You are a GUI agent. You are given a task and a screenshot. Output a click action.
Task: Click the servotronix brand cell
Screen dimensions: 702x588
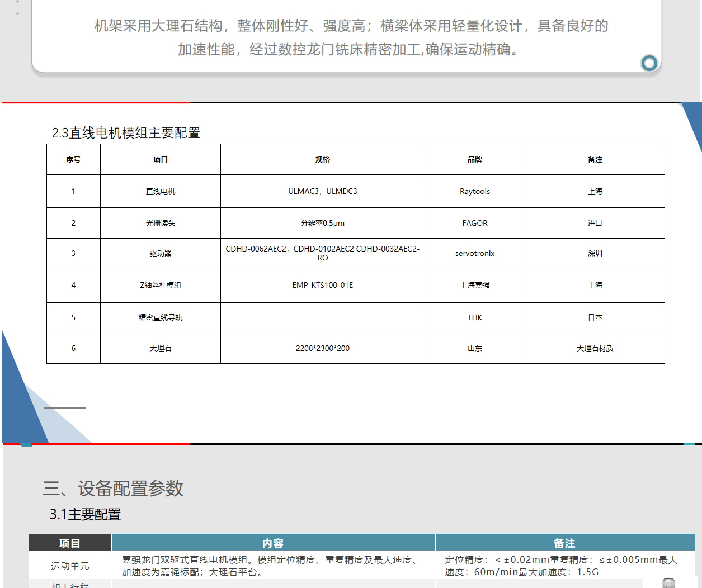pos(474,254)
